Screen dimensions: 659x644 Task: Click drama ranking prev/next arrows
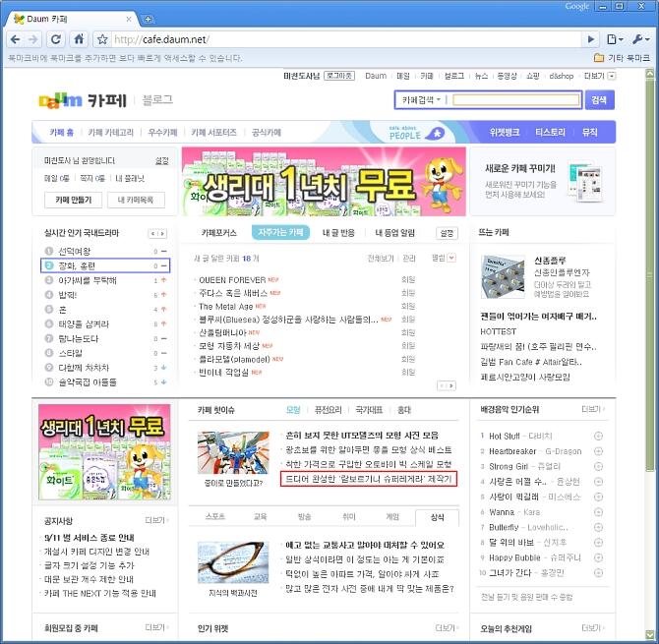tap(157, 233)
